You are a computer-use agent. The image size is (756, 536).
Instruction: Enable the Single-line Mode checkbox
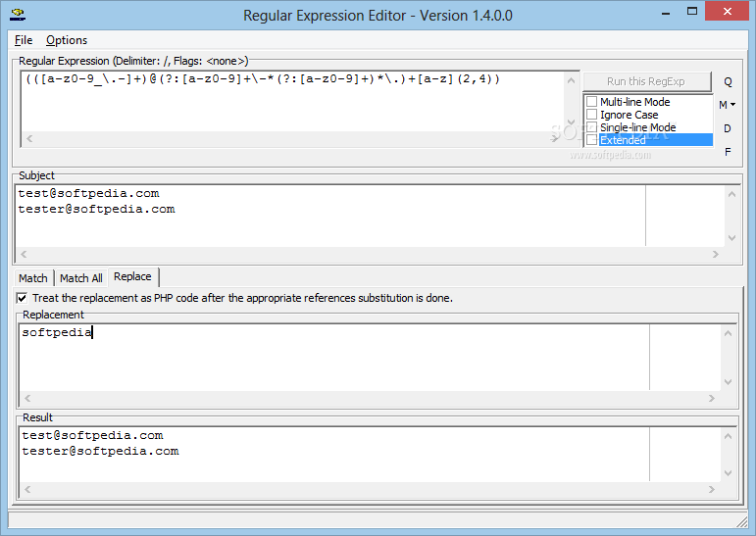pos(592,127)
